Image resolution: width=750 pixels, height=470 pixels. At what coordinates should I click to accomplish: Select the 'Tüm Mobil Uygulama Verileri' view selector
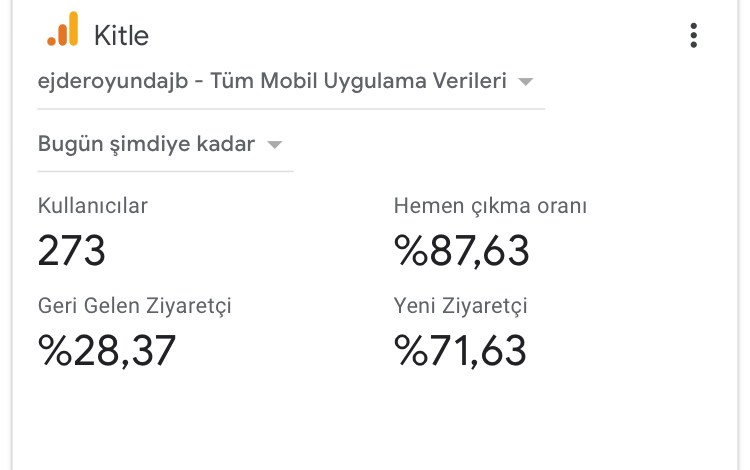(291, 81)
